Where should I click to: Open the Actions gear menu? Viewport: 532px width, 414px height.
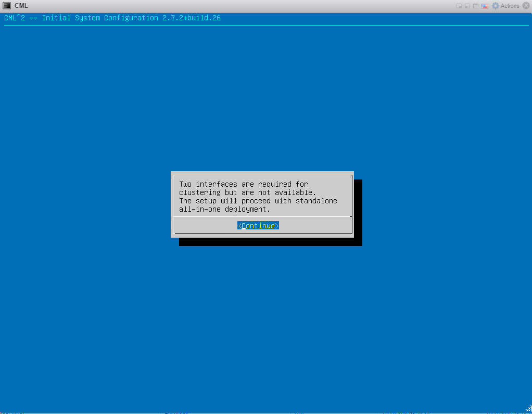(x=496, y=6)
